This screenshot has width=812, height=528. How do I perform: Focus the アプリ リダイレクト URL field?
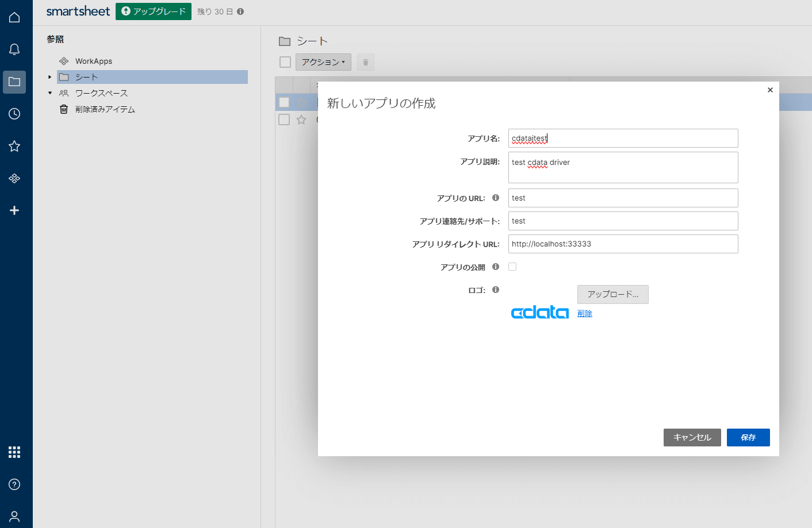[x=623, y=244]
